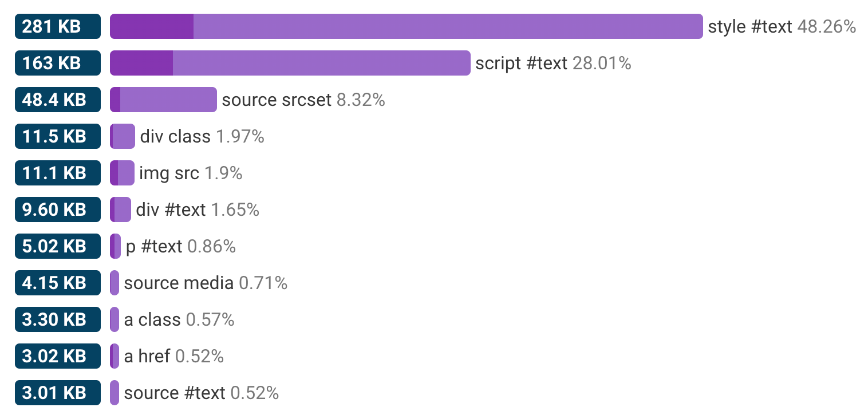Click the 11.5 KB size badge
This screenshot has height=411, width=868.
(x=58, y=136)
